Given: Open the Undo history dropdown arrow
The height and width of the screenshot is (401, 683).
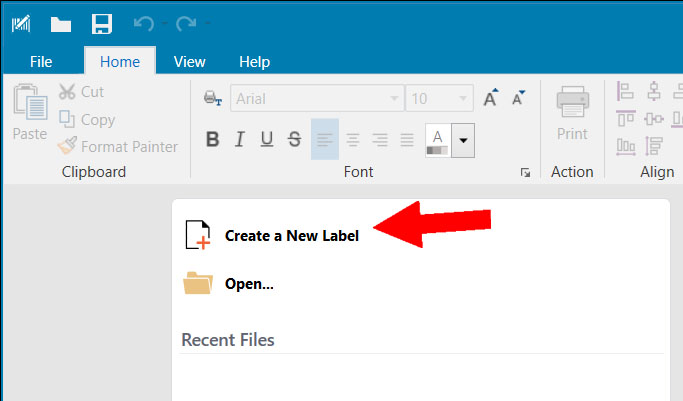Looking at the screenshot, I should point(164,23).
